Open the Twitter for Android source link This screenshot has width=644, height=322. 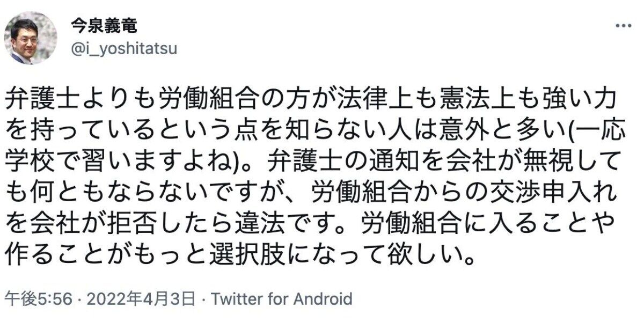(282, 299)
